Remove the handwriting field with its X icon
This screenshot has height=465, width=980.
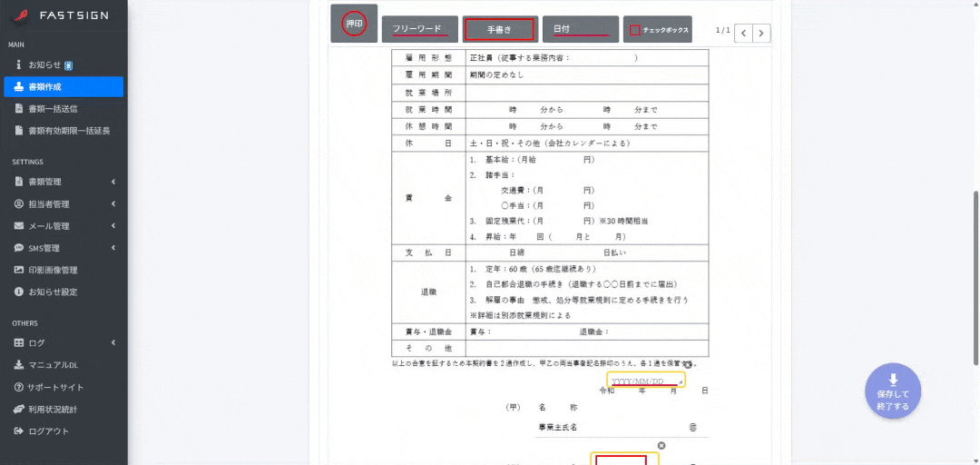coord(661,446)
